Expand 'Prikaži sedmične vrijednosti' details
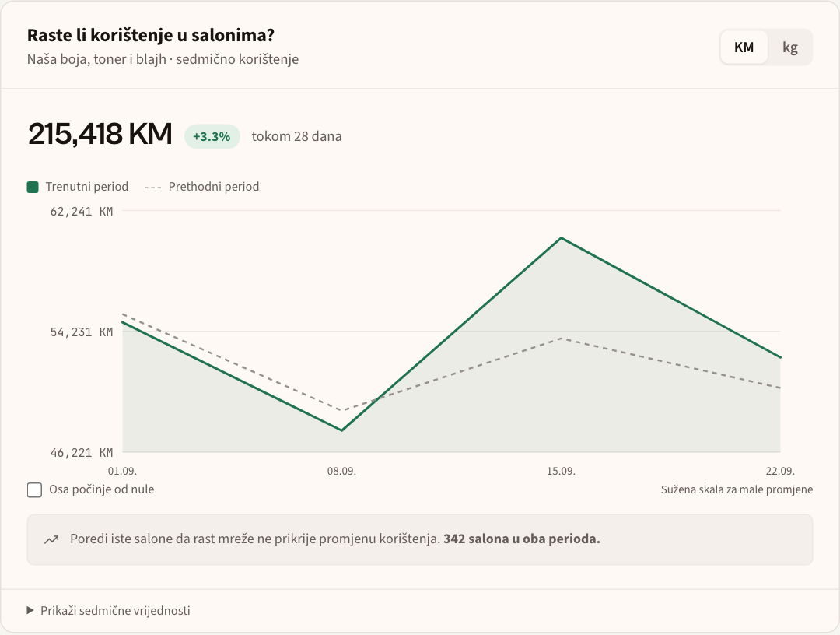The width and height of the screenshot is (840, 635). [109, 610]
